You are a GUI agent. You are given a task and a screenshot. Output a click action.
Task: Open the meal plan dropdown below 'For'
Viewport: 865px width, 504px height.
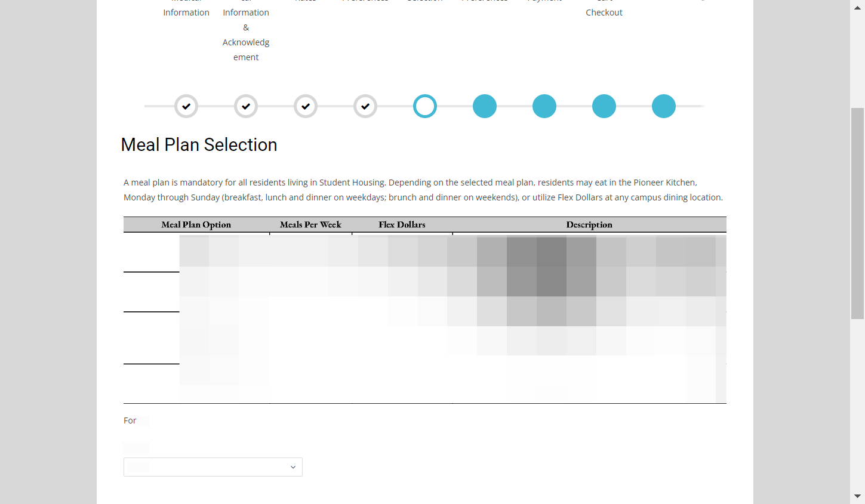(x=213, y=467)
